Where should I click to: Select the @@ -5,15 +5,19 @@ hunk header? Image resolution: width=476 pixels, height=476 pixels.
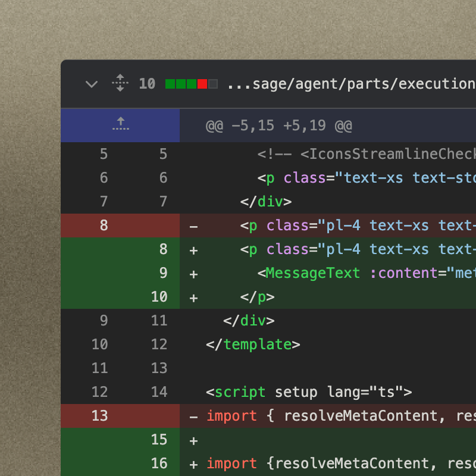(x=278, y=126)
